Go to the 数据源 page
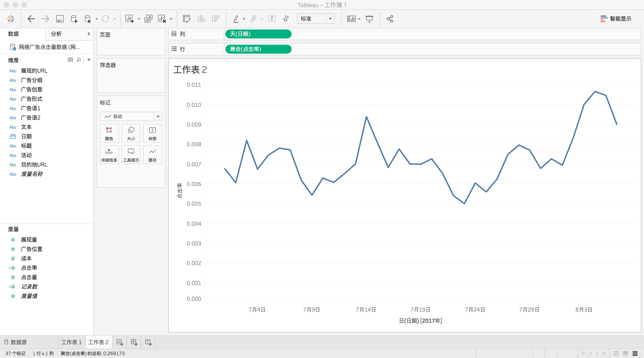 pyautogui.click(x=15, y=342)
